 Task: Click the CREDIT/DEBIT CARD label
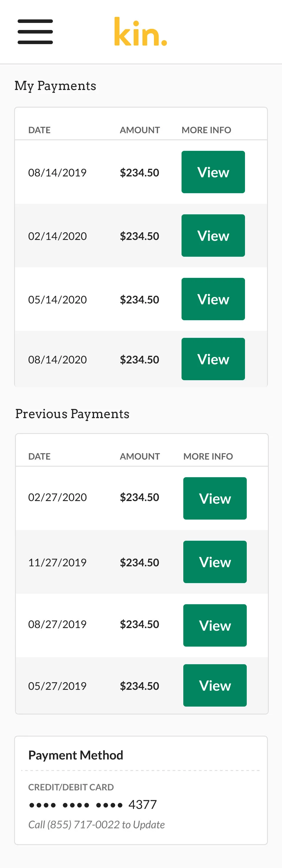[x=71, y=787]
